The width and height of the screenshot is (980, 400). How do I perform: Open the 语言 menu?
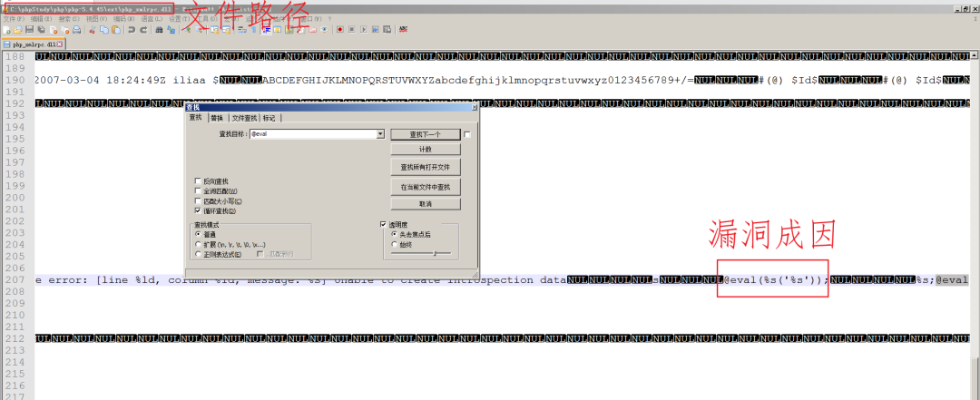[152, 19]
